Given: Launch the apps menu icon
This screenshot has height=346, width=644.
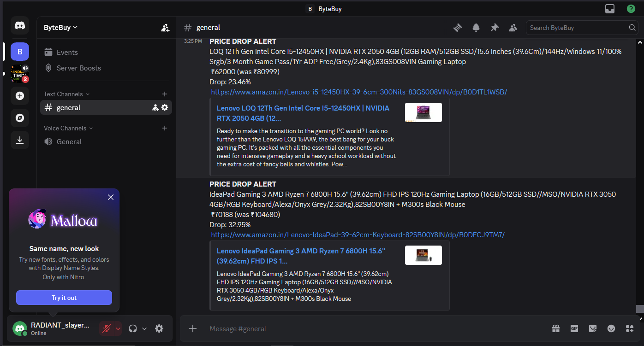Looking at the screenshot, I should tap(629, 328).
